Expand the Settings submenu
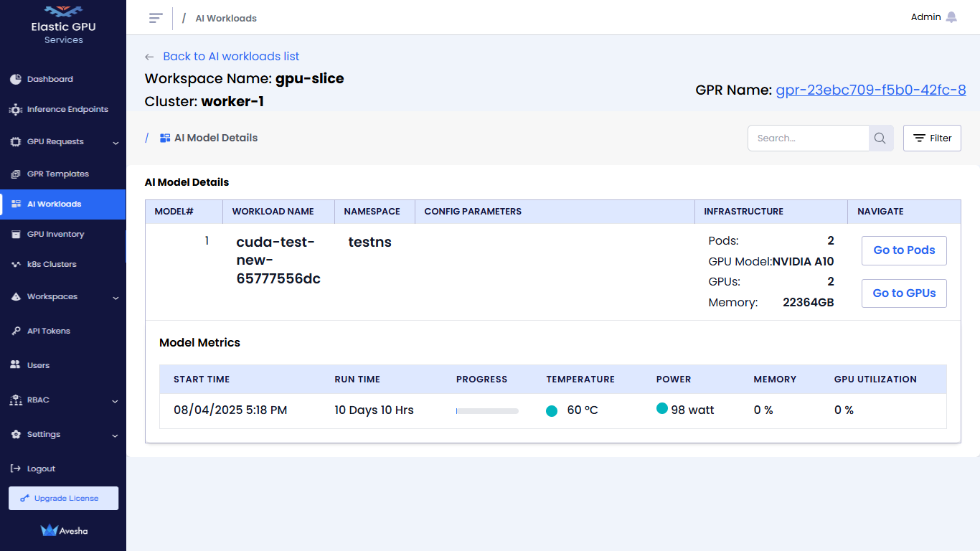The width and height of the screenshot is (980, 551). tap(116, 435)
